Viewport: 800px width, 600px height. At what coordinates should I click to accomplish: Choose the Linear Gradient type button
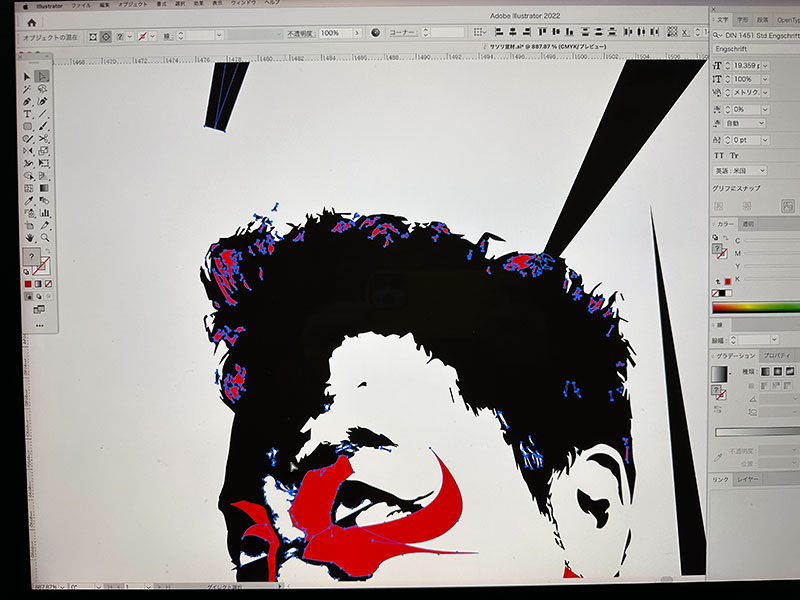[765, 371]
